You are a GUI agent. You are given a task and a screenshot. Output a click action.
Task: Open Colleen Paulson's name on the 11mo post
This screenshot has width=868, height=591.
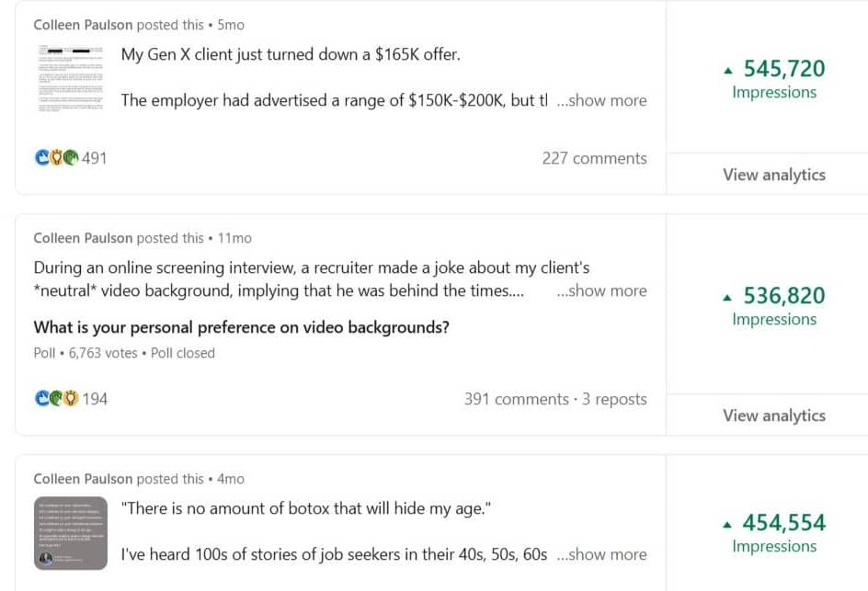pyautogui.click(x=83, y=238)
